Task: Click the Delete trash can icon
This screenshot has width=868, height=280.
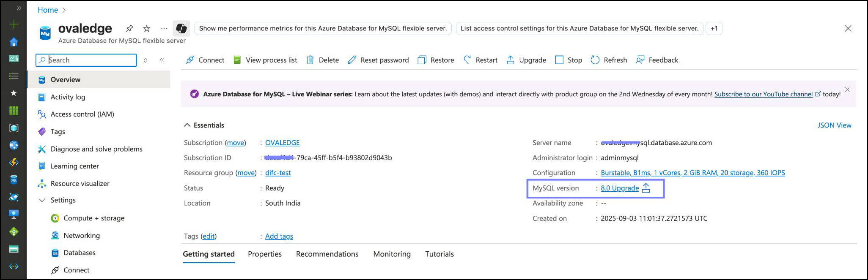Action: pyautogui.click(x=310, y=60)
